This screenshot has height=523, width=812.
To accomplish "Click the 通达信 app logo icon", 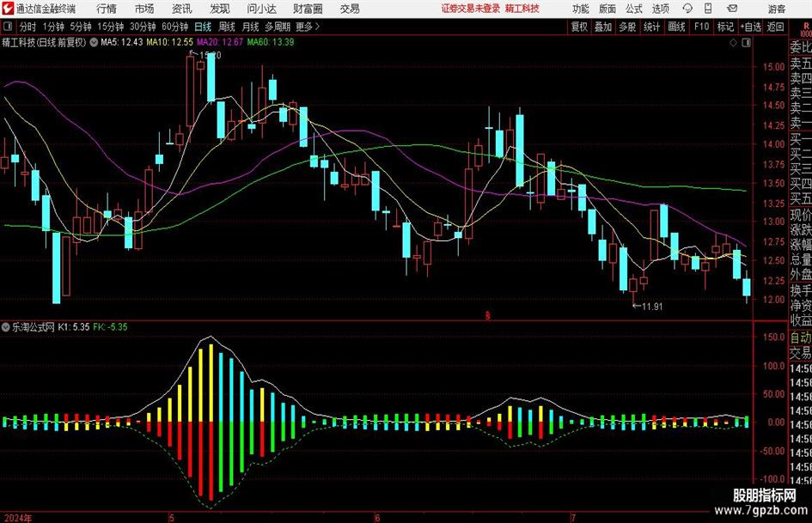I will pos(7,9).
